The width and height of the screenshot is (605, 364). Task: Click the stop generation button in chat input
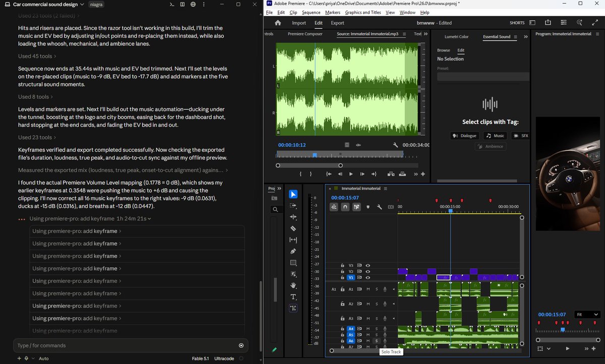coord(241,345)
